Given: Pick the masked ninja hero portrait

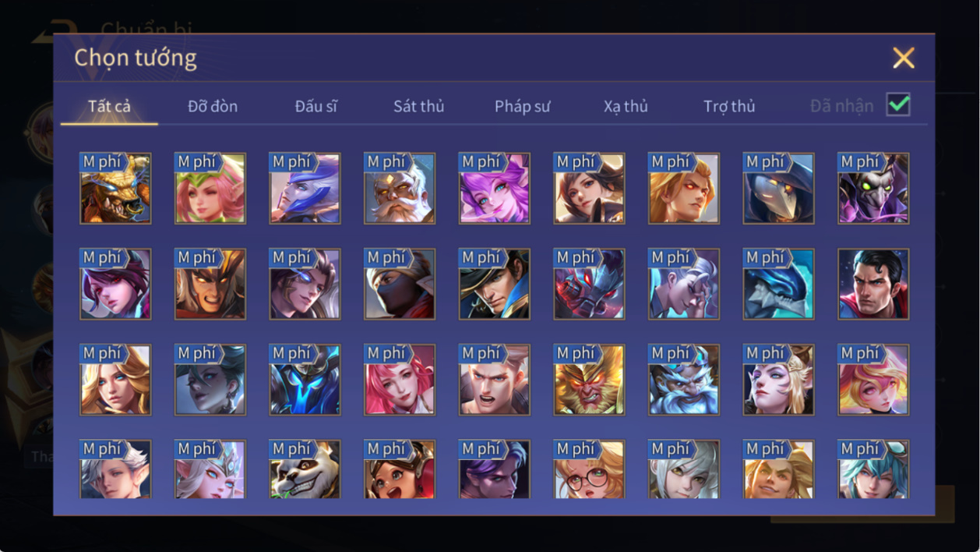Looking at the screenshot, I should coord(400,285).
